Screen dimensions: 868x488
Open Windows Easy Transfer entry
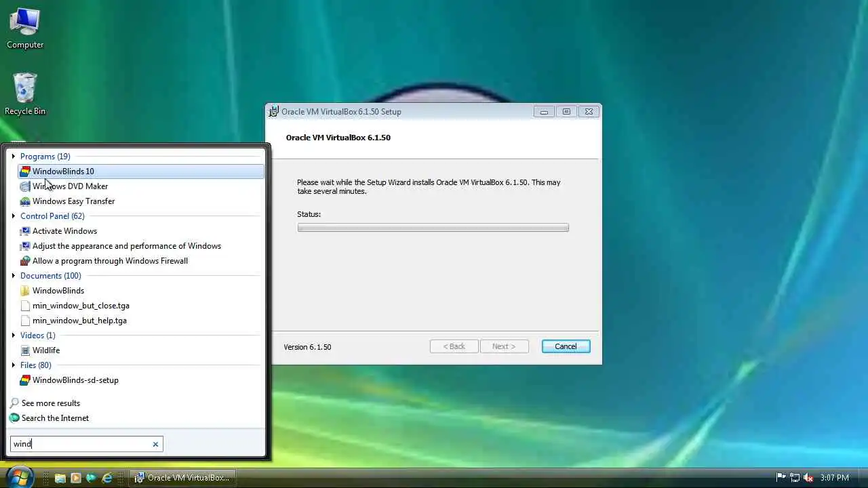click(140, 201)
